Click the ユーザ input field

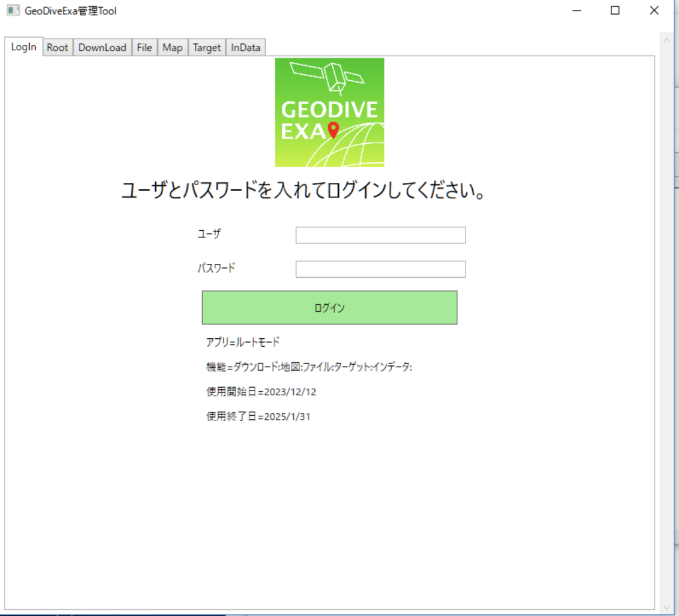click(x=381, y=235)
